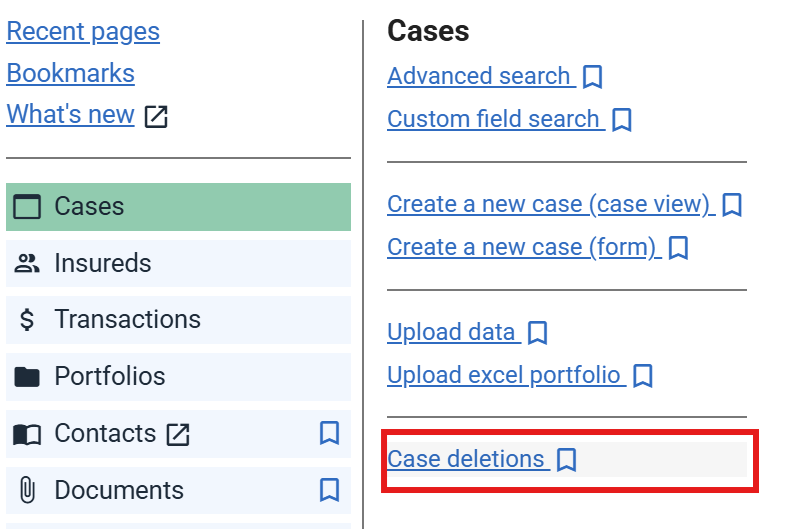810x529 pixels.
Task: Bookmark the Custom field search page
Action: (622, 120)
